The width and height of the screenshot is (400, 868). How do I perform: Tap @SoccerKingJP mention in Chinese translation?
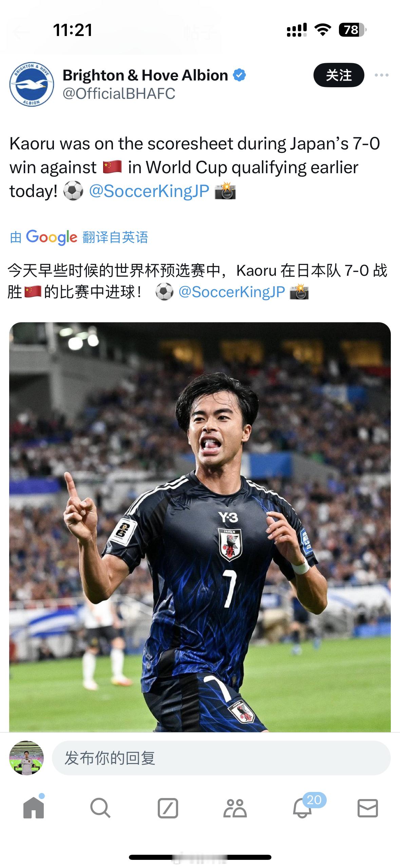[x=232, y=292]
